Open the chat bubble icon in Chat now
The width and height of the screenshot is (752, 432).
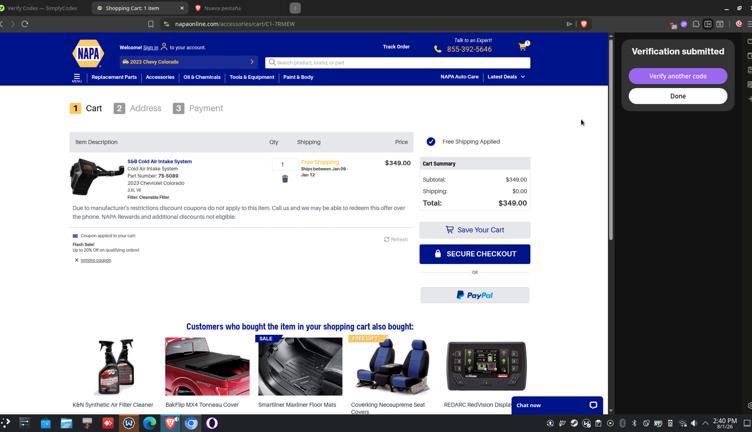point(593,405)
